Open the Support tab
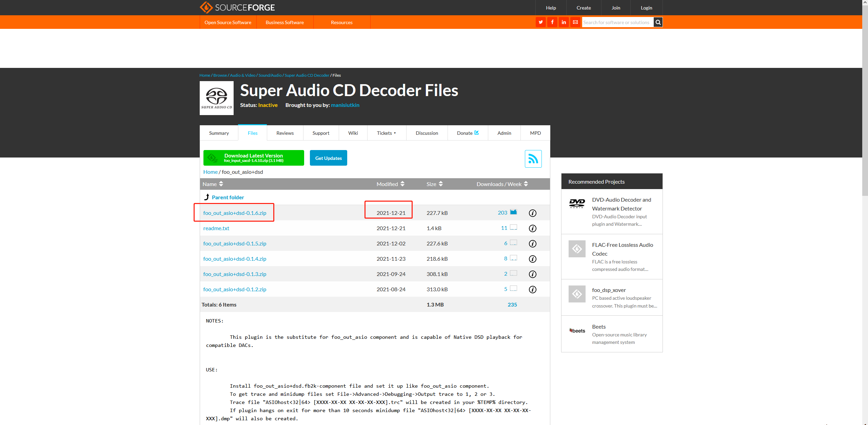The image size is (868, 425). coord(321,133)
